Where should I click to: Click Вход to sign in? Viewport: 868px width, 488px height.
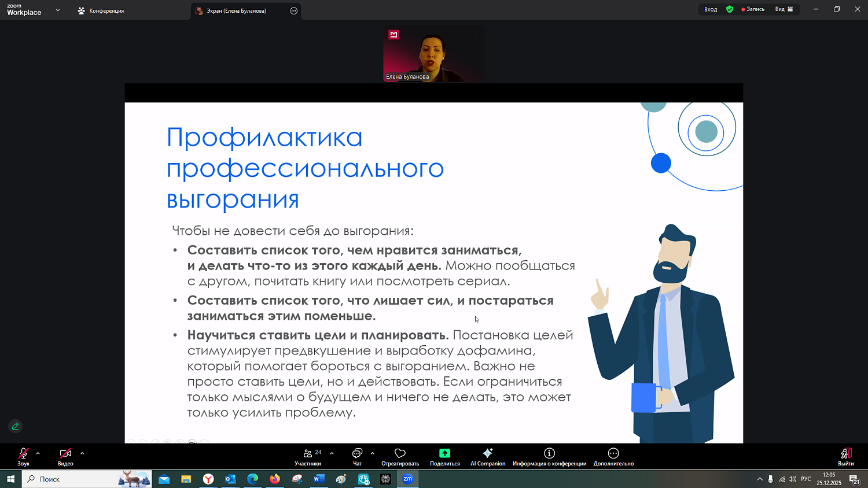710,9
